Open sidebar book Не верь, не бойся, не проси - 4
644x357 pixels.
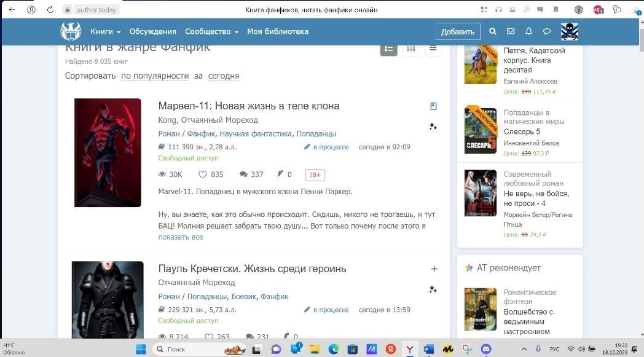coord(536,198)
